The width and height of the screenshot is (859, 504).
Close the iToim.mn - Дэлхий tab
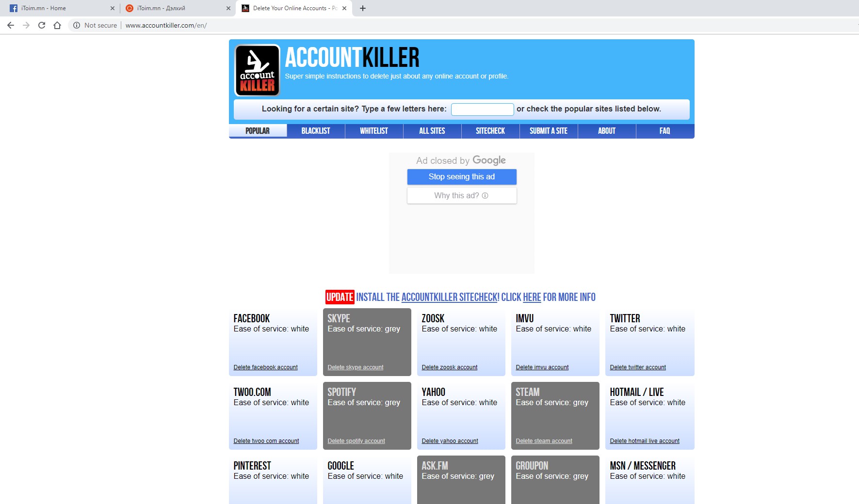[x=228, y=8]
